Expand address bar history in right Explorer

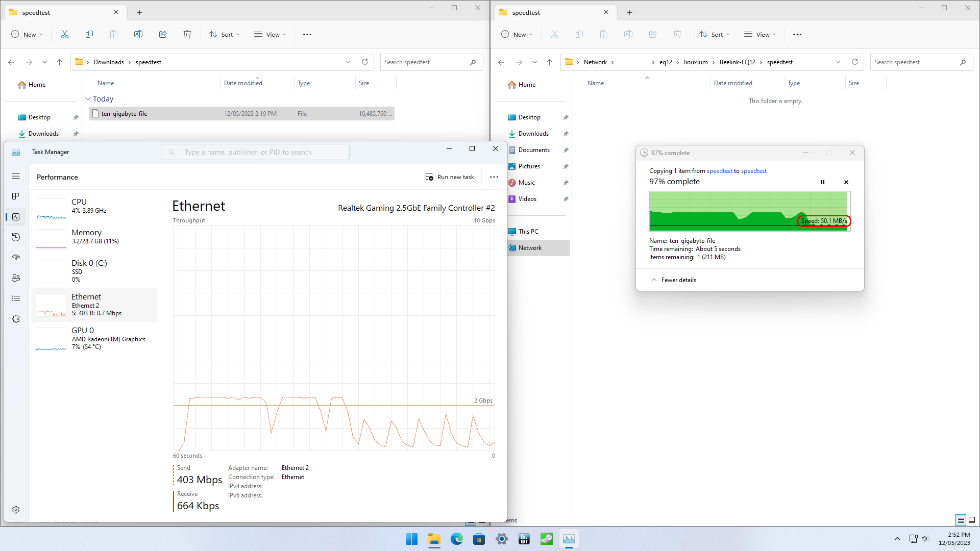pyautogui.click(x=838, y=62)
